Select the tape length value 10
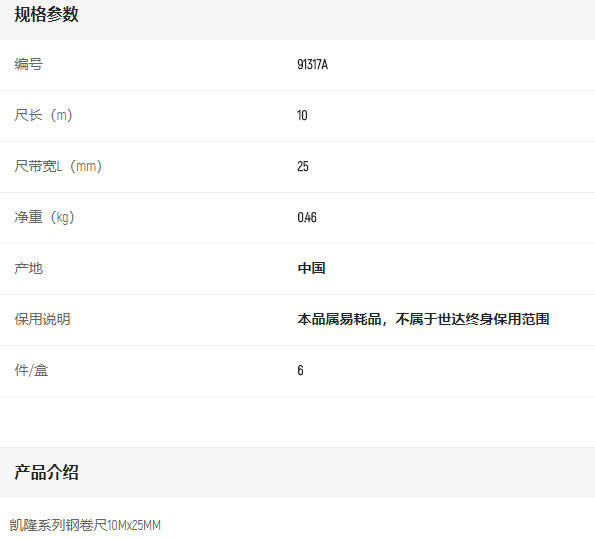The height and width of the screenshot is (541, 595). coord(302,115)
